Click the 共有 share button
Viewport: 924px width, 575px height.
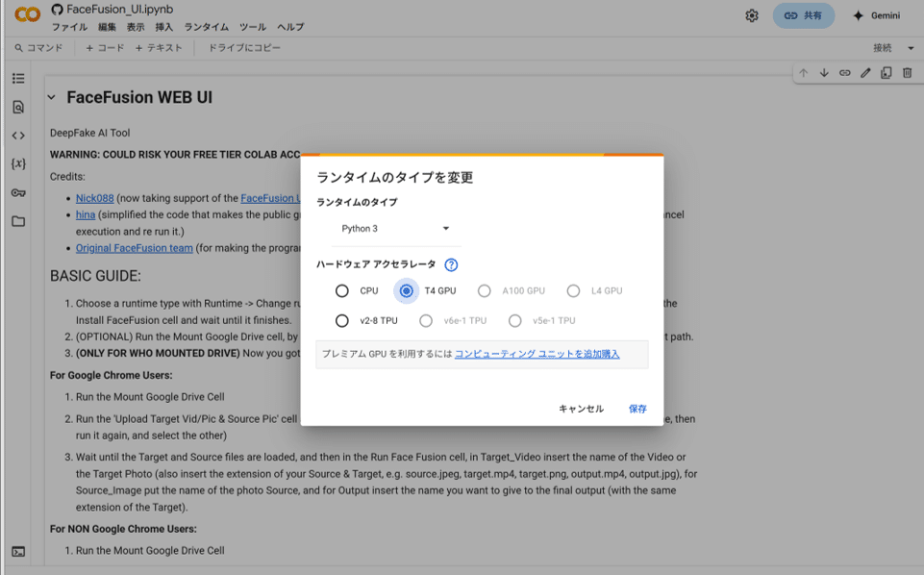(x=803, y=16)
